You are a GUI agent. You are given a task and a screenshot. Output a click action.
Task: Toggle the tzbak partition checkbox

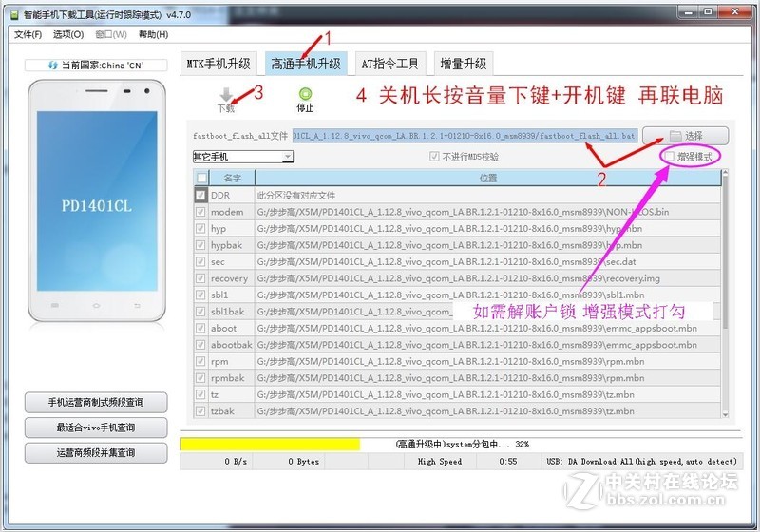[200, 410]
